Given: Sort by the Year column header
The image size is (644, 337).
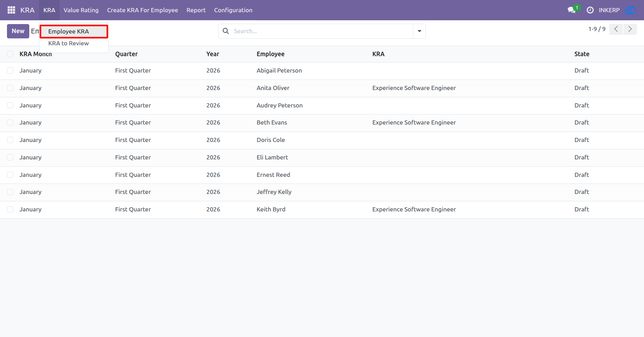Looking at the screenshot, I should (x=213, y=54).
